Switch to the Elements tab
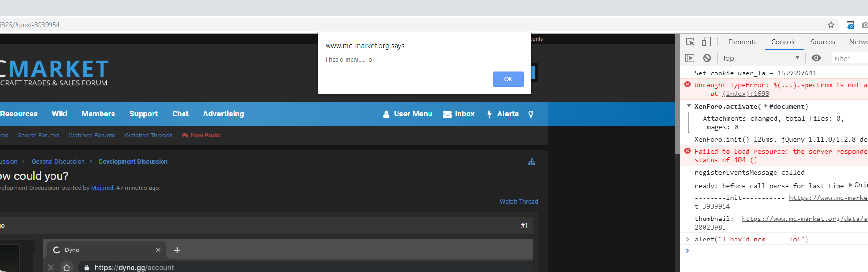 742,42
